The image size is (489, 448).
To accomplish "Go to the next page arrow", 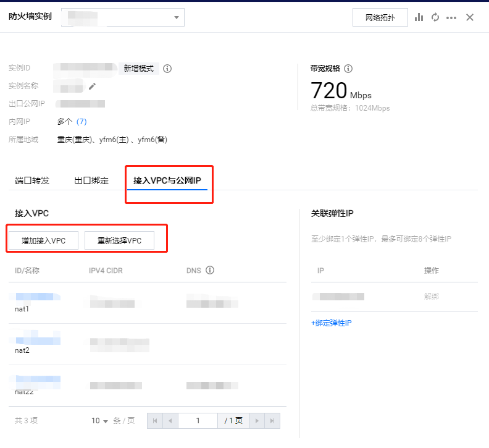I will click(x=256, y=421).
